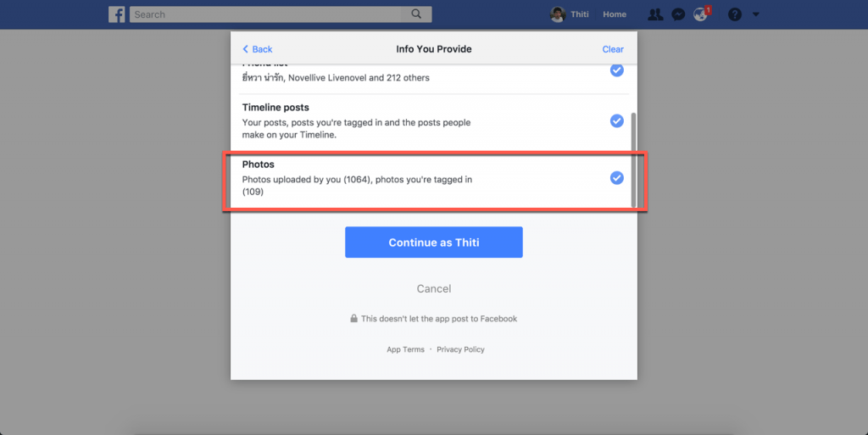Open the Quick Help question icon
Viewport: 868px width, 435px height.
pos(735,14)
